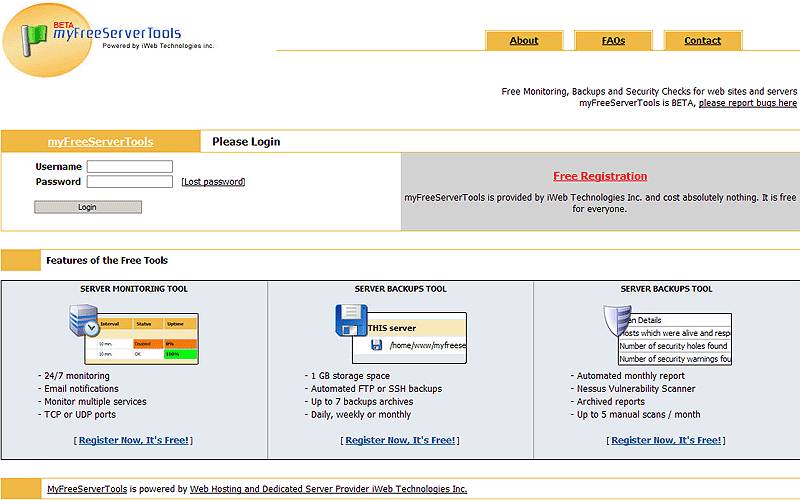Click the 24/7 monitoring feature text
The width and height of the screenshot is (800, 500).
[x=77, y=376]
